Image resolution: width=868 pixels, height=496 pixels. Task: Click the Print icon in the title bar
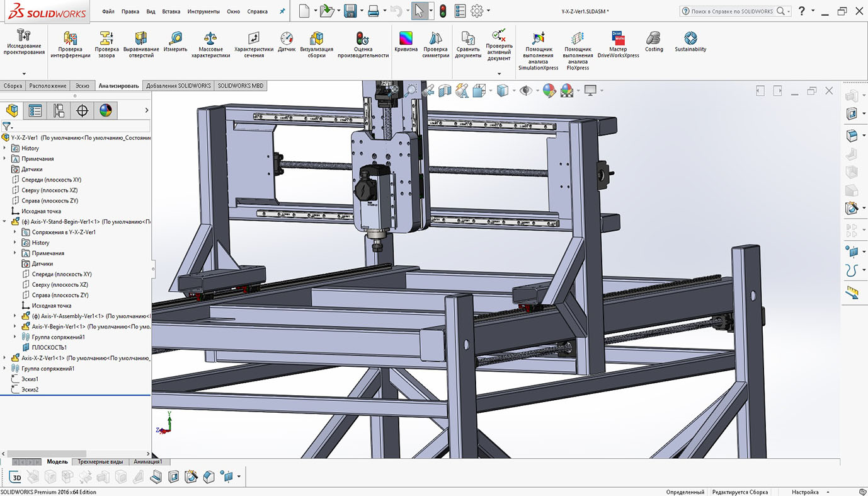(x=373, y=11)
